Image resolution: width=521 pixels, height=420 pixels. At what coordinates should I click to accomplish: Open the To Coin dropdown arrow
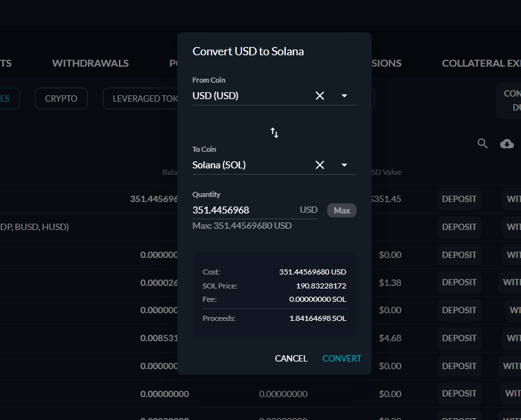pyautogui.click(x=344, y=165)
